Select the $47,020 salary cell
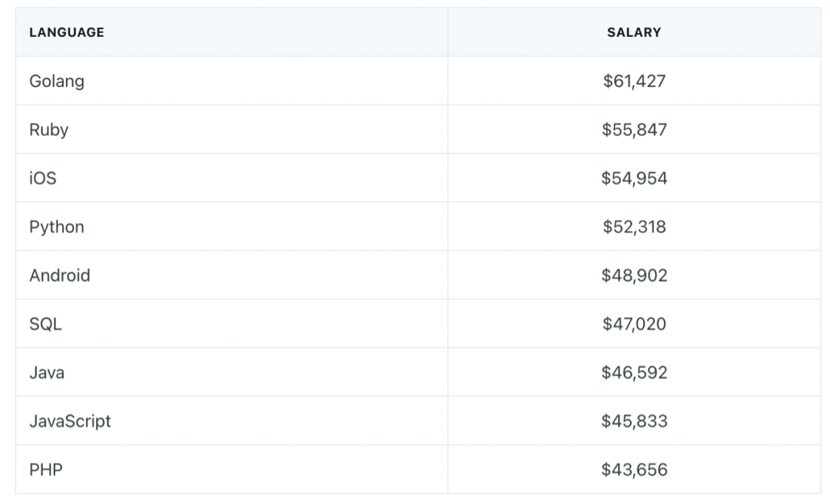 [x=634, y=324]
